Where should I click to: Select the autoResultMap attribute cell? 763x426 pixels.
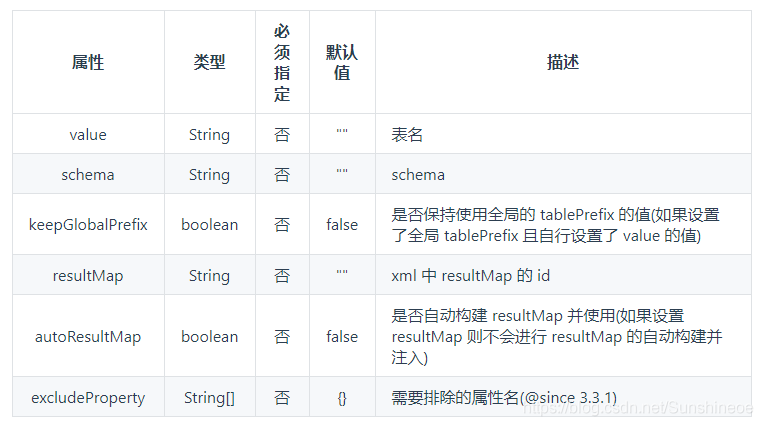coord(88,336)
